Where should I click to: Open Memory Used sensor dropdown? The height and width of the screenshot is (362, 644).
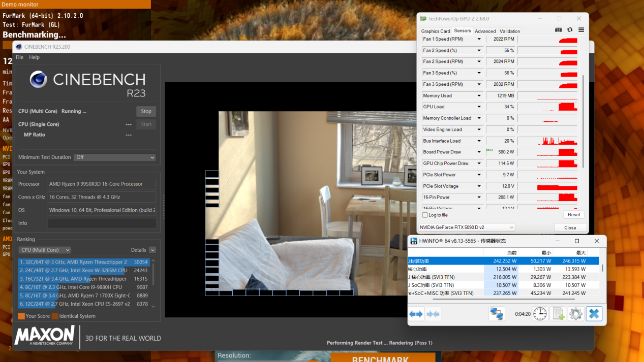(479, 95)
